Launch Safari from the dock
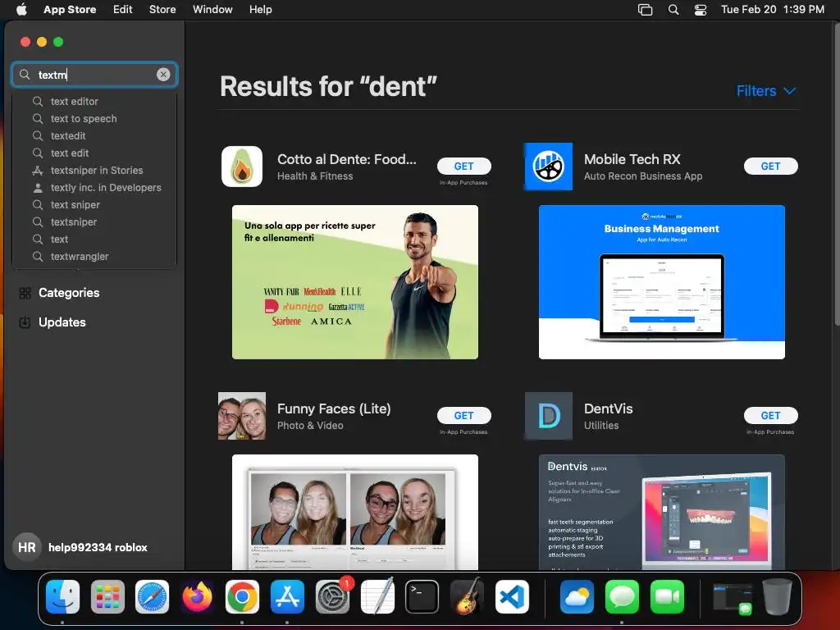Image resolution: width=840 pixels, height=630 pixels. 152,597
